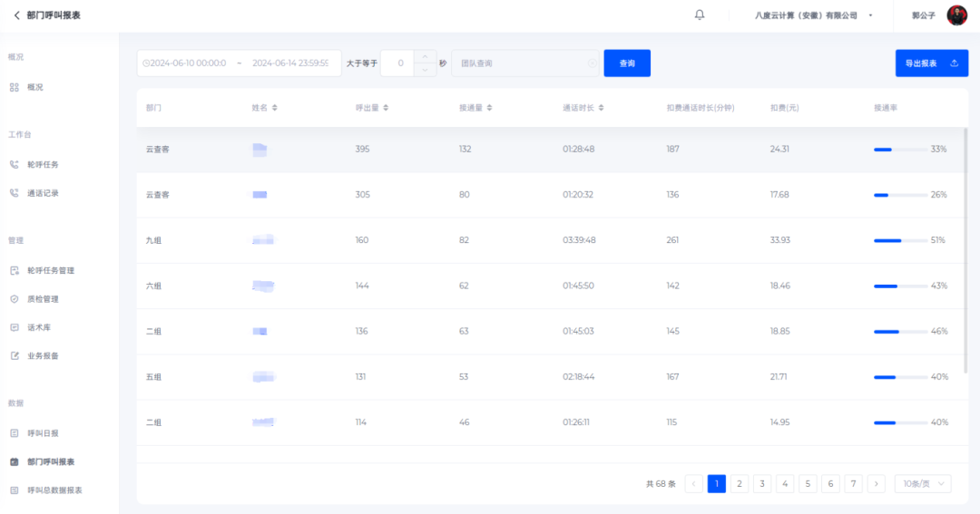Click the 五组 department cell
Screen dimensions: 980x514
pyautogui.click(x=153, y=377)
